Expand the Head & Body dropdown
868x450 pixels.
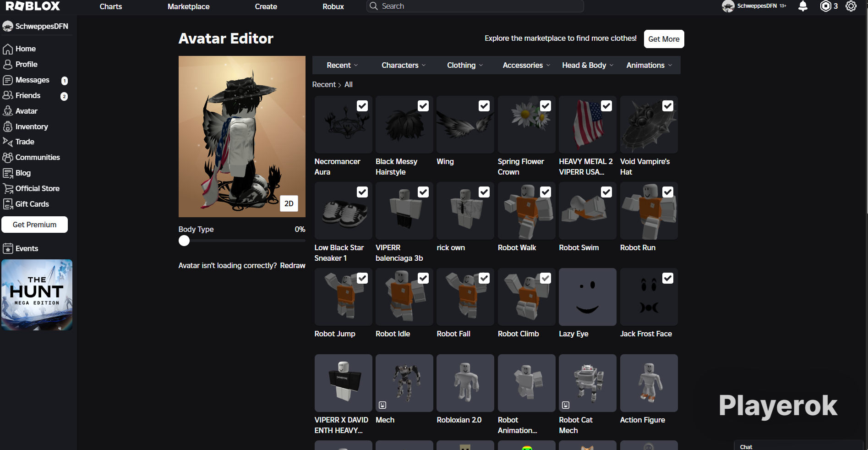(588, 65)
